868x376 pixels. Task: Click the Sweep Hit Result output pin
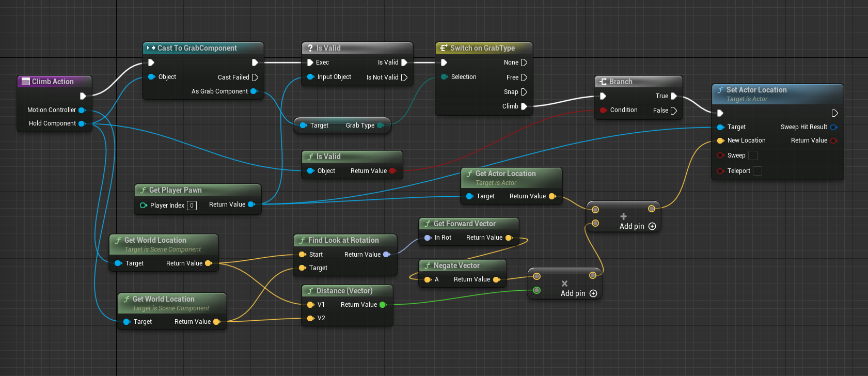833,127
